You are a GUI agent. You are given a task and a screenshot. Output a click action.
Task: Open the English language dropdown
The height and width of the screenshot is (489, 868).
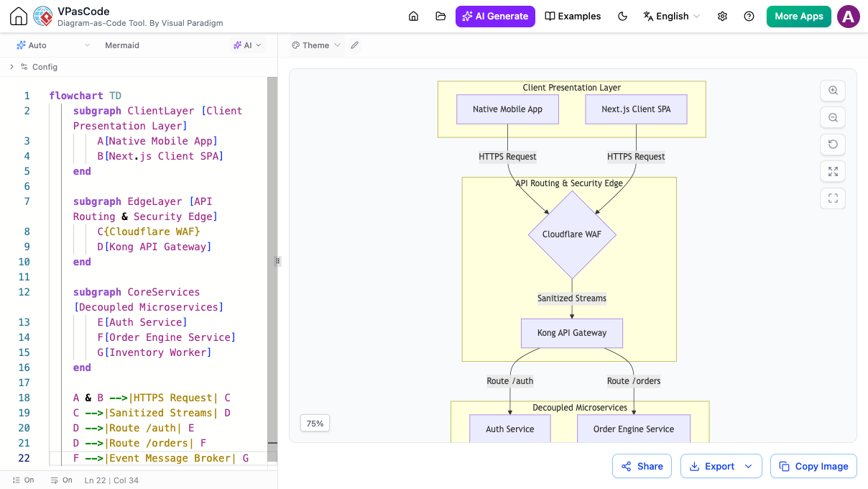pos(671,16)
